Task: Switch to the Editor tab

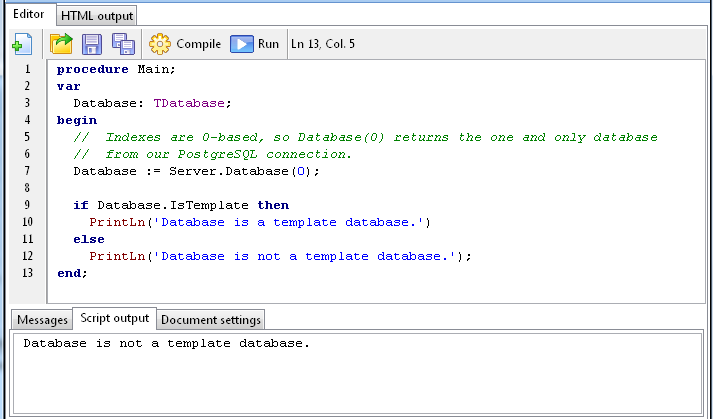Action: pos(29,14)
